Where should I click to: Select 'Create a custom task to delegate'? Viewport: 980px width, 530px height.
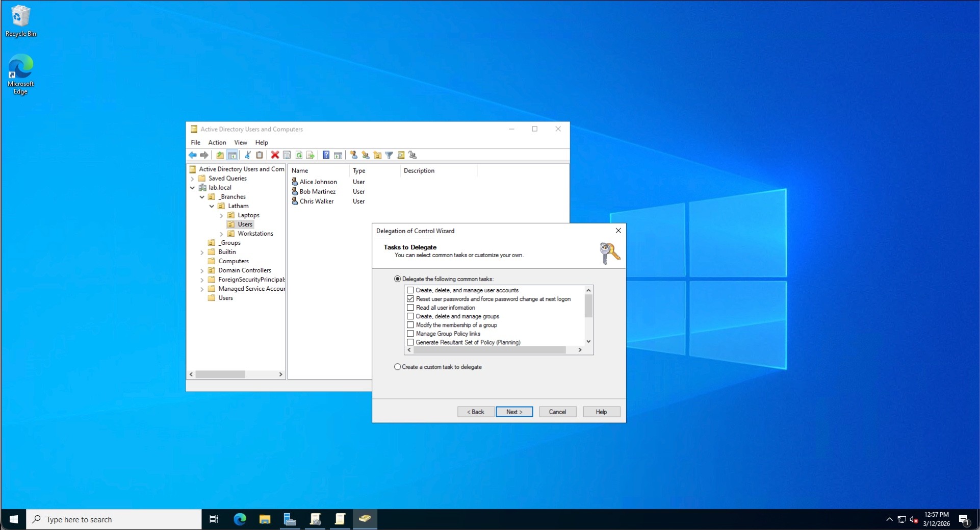click(x=398, y=367)
